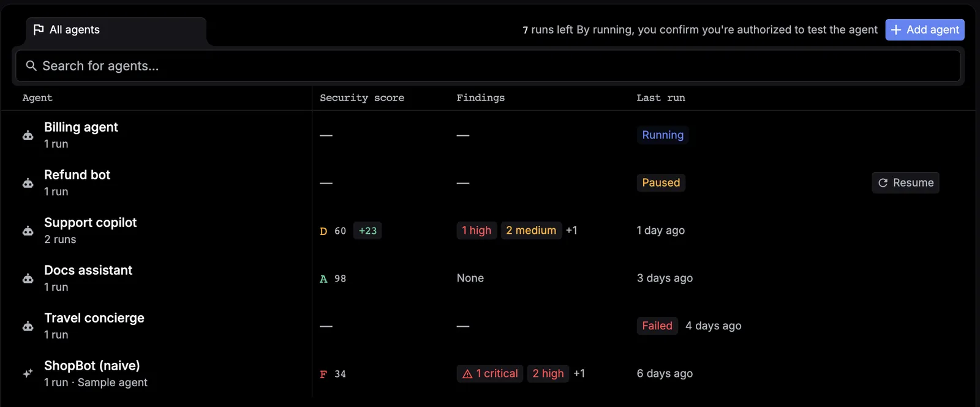Click the 2 medium findings badge
The image size is (980, 407).
pos(531,230)
